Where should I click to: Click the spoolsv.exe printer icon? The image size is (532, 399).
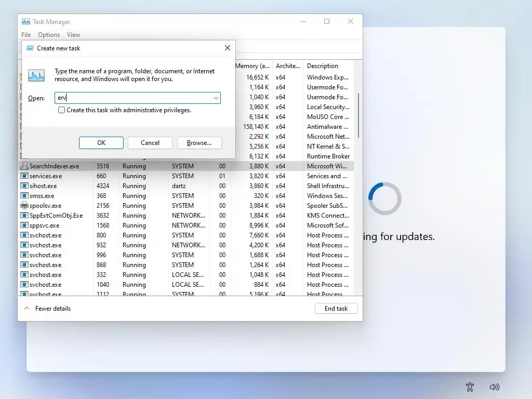[x=24, y=205]
